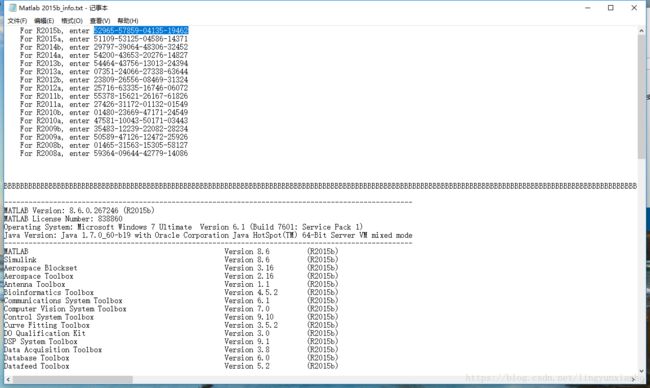Click 'Version 1.1' of Antenna Toolbox
This screenshot has height=388, width=650.
click(x=247, y=284)
